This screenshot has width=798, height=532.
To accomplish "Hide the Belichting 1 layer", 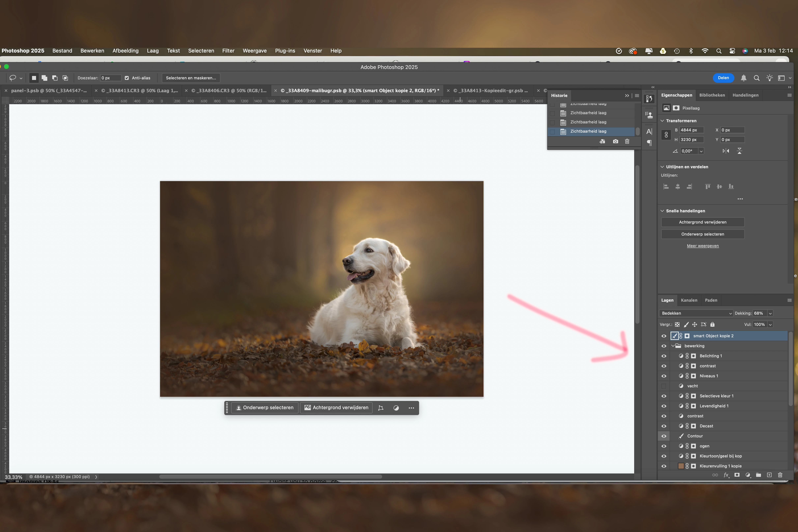I will pos(664,356).
